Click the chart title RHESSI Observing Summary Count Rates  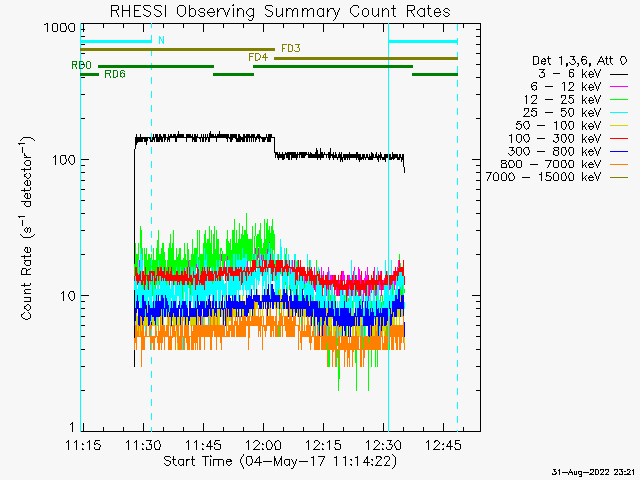[x=280, y=11]
